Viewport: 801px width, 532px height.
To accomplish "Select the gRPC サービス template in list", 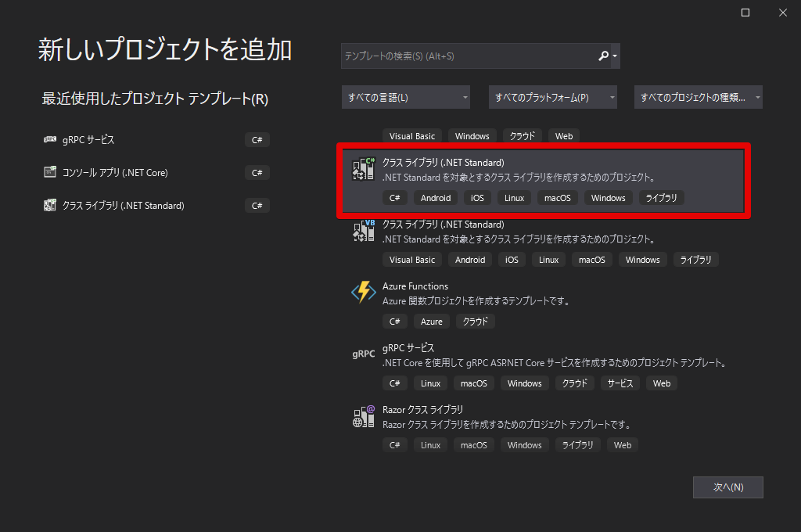I will [x=544, y=366].
